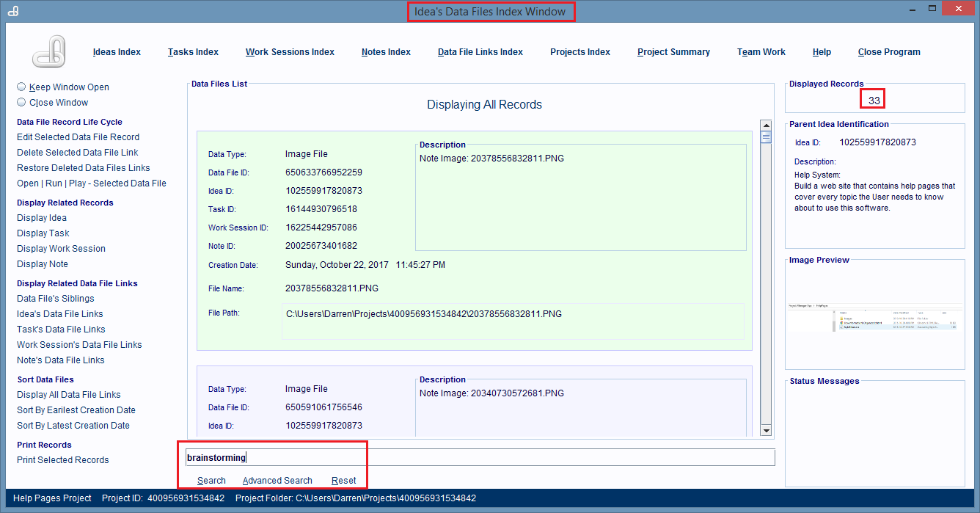Click Delete Selected Data File Link
The width and height of the screenshot is (980, 513).
(x=78, y=153)
